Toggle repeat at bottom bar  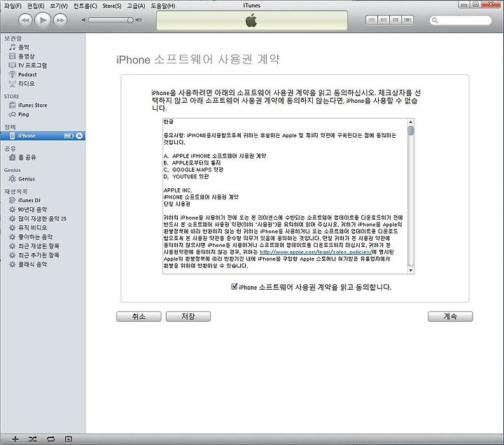[x=50, y=439]
